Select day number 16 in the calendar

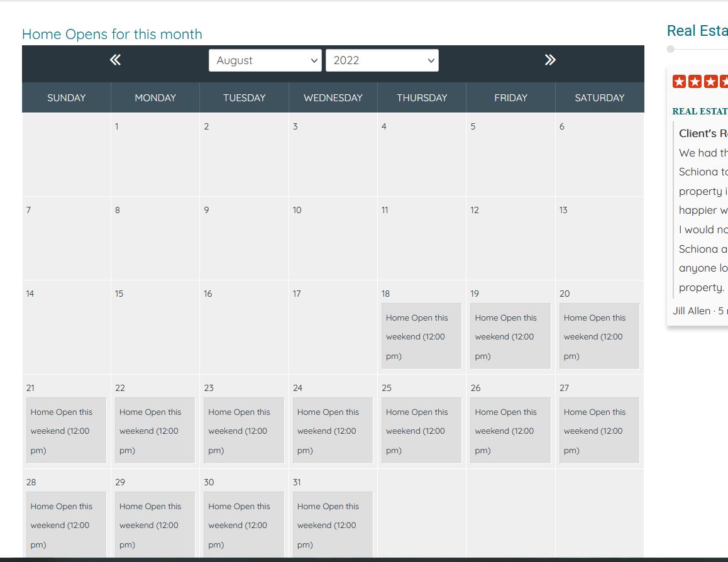point(208,294)
